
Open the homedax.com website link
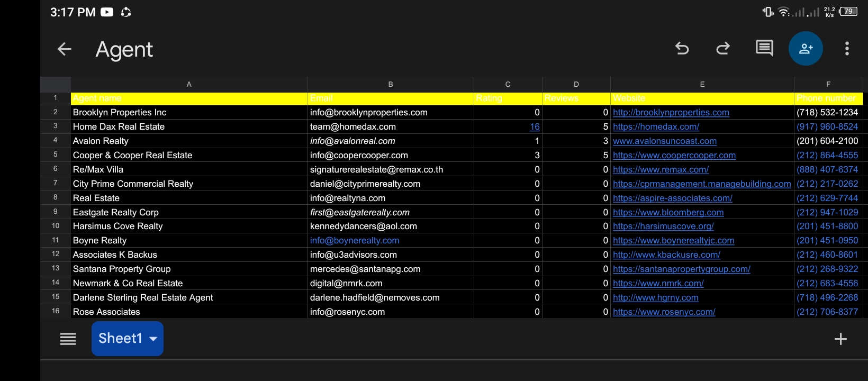(656, 126)
